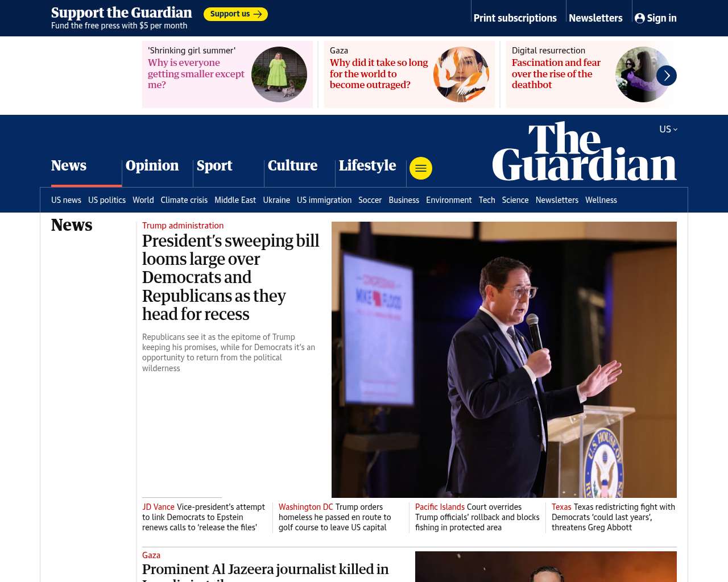Open Texas redistricting fight story
The width and height of the screenshot is (728, 582).
(613, 517)
